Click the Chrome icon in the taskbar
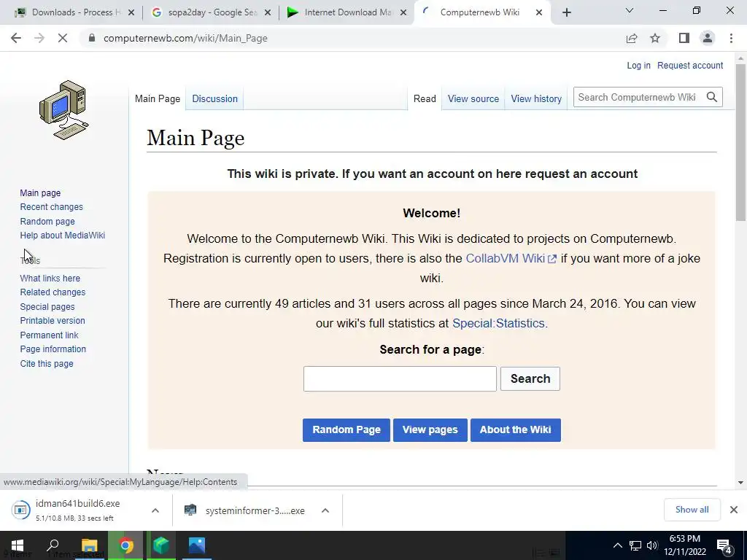This screenshot has width=747, height=560. coord(125,545)
